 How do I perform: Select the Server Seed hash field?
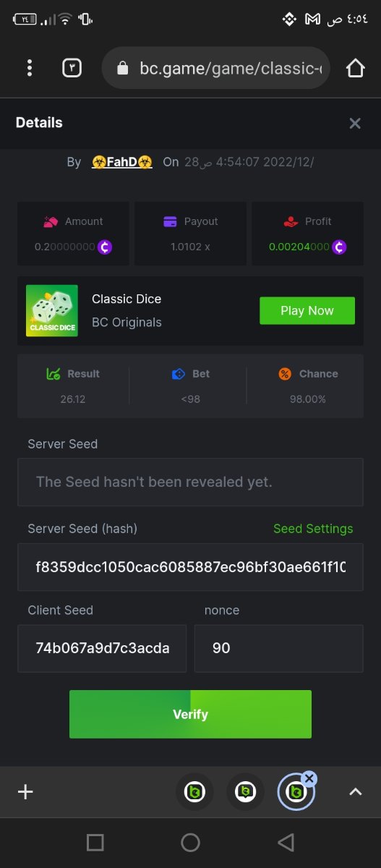(190, 567)
